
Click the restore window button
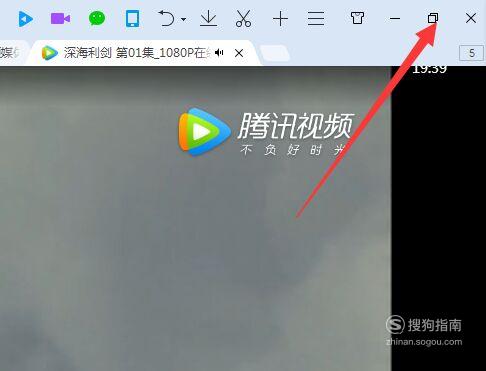click(433, 18)
